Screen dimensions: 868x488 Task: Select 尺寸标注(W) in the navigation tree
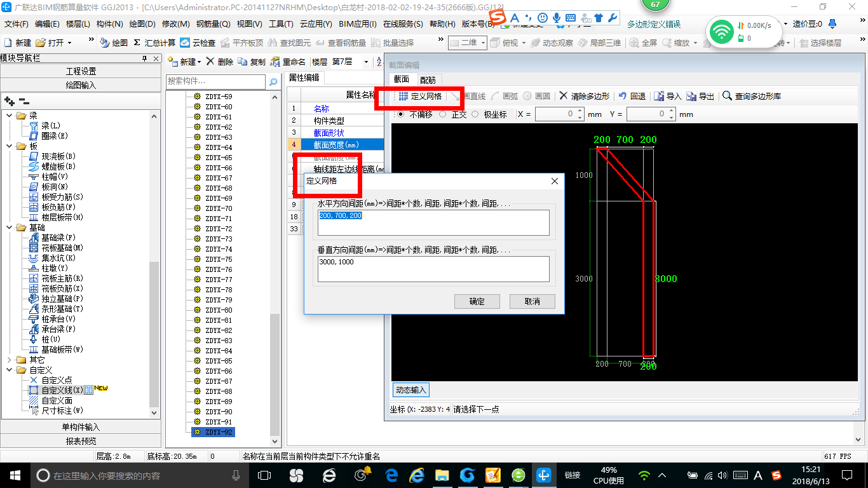pos(56,410)
